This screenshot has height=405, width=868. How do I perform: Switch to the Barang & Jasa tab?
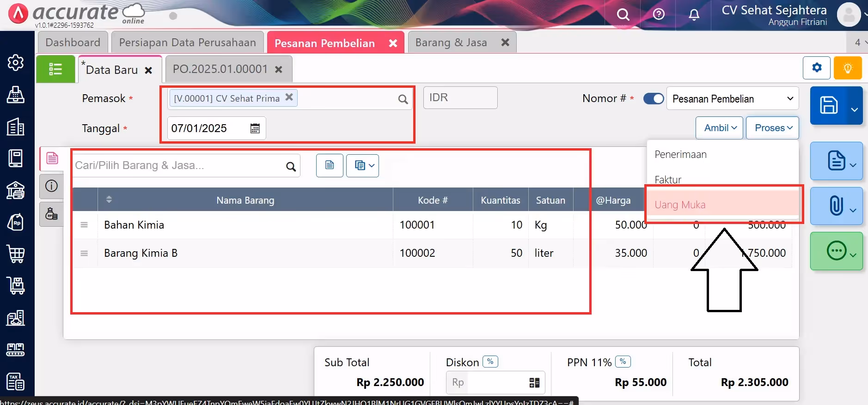coord(451,42)
